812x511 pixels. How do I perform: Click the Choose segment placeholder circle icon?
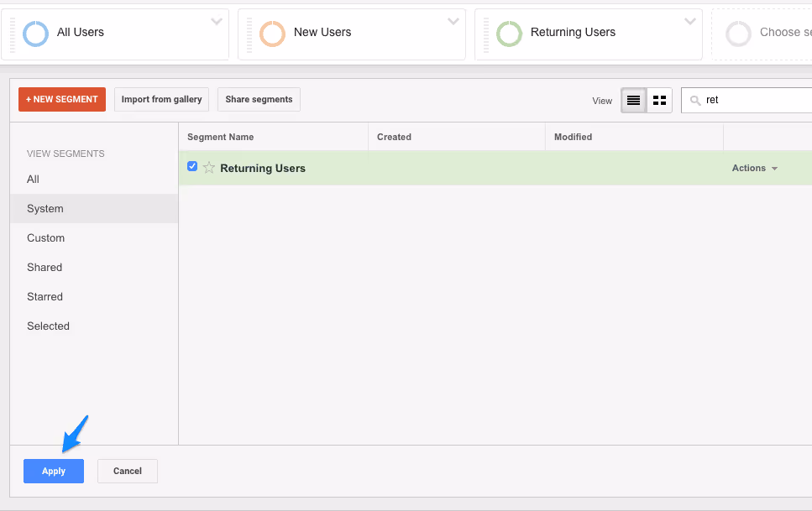(x=739, y=33)
